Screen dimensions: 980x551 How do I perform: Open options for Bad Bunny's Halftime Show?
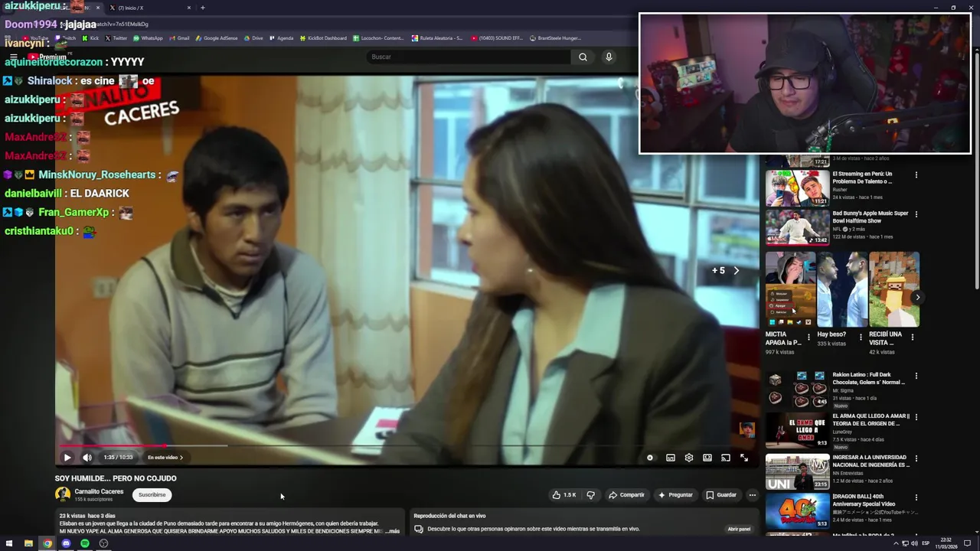pyautogui.click(x=916, y=214)
